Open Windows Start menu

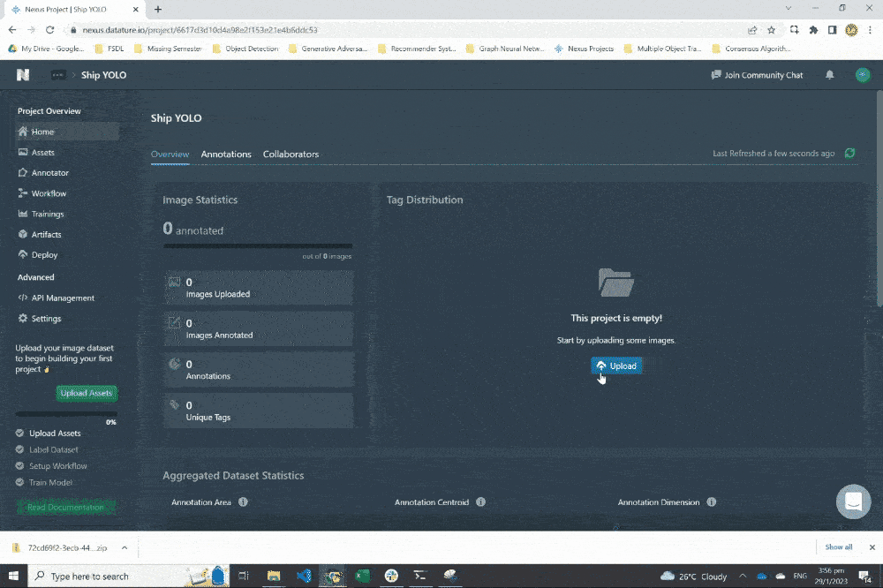(x=13, y=576)
